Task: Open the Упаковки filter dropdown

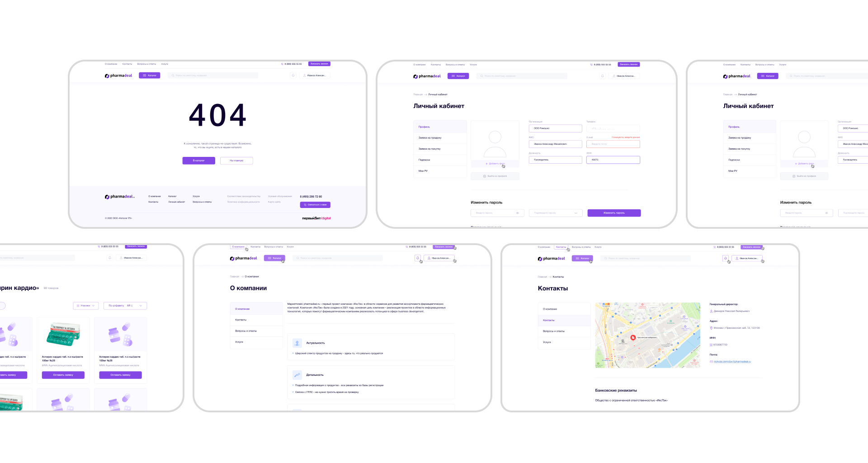Action: coord(86,306)
